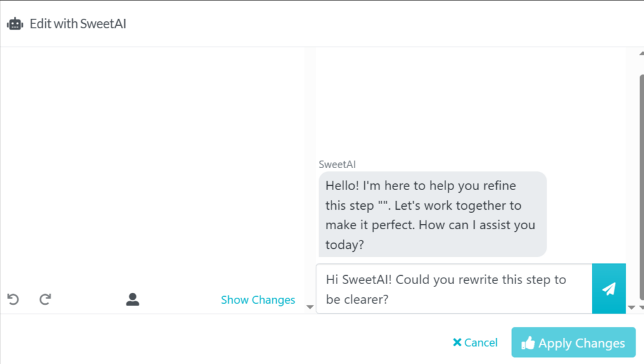Click the SweetAI robot icon in header
This screenshot has height=364, width=644.
pos(15,24)
